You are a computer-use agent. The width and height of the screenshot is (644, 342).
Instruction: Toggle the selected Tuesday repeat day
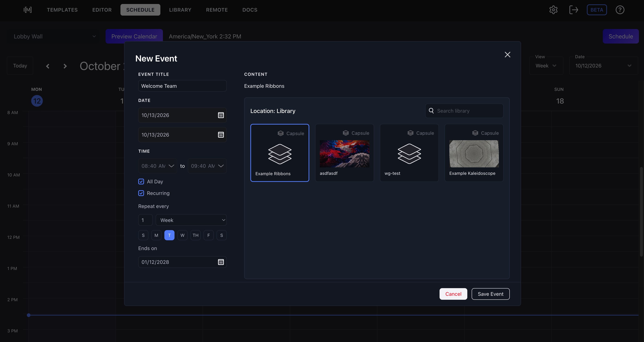pyautogui.click(x=169, y=235)
